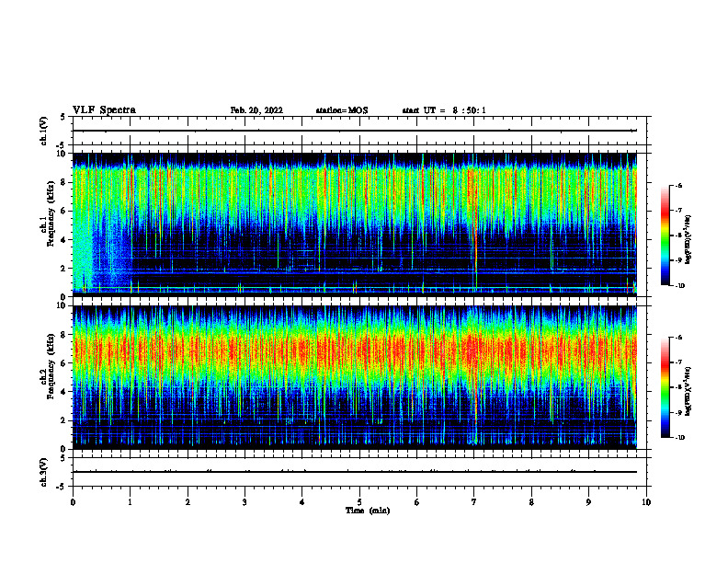
Task: Click the ch.2 "Frequency (kHz)" axis label
Action: pos(51,366)
